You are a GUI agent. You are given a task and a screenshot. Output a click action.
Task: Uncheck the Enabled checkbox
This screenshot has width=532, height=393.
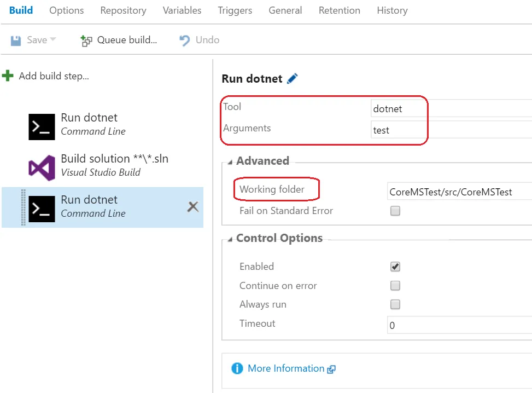point(395,267)
